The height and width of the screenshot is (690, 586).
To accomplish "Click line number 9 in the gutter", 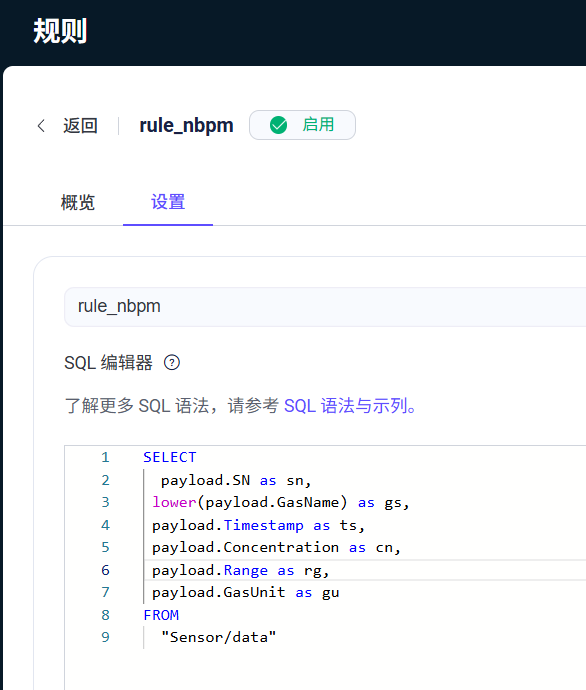I will (105, 637).
